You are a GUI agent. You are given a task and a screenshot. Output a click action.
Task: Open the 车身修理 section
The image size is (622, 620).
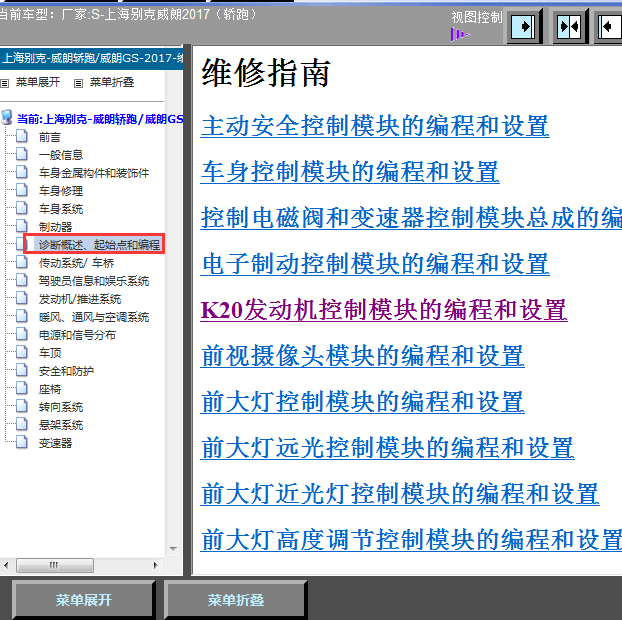click(61, 191)
